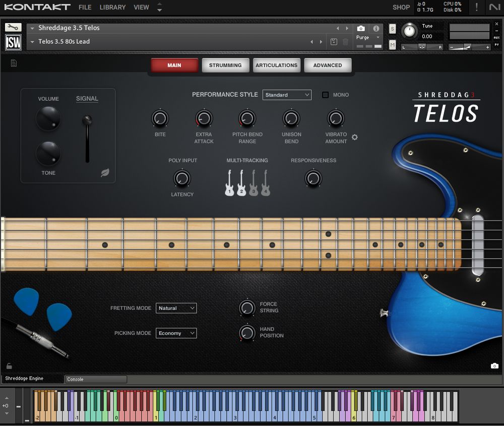The image size is (504, 426).
Task: Delete the snapshot with the trash icon
Action: (x=345, y=42)
